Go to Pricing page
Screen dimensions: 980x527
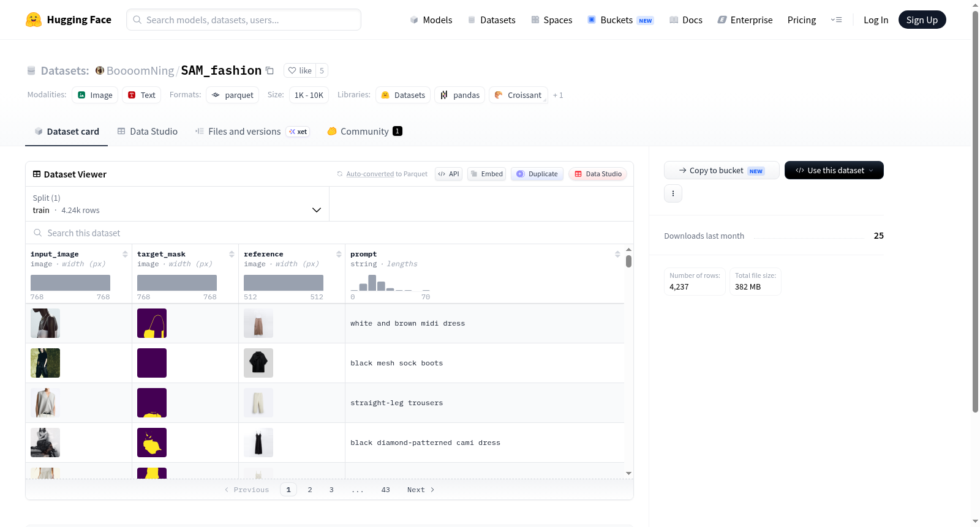click(802, 20)
